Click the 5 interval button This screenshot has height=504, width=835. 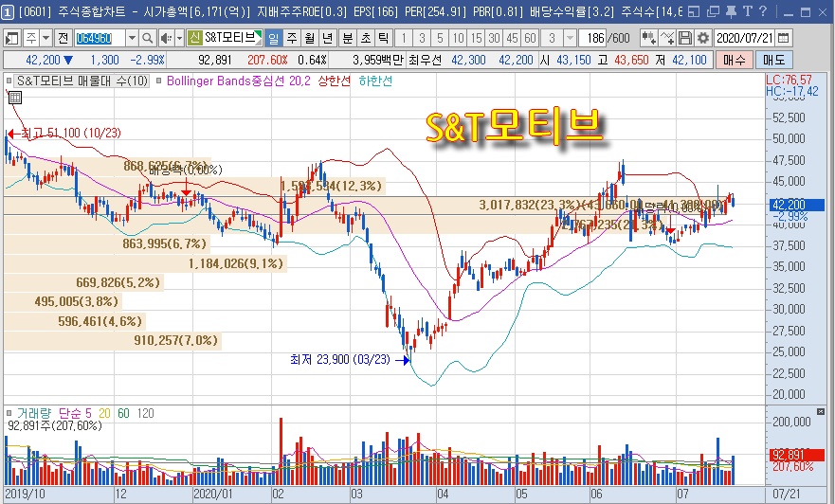pyautogui.click(x=440, y=38)
